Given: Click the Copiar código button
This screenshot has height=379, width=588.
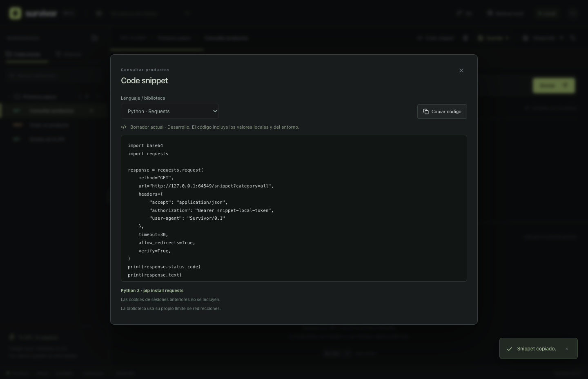Looking at the screenshot, I should point(442,111).
